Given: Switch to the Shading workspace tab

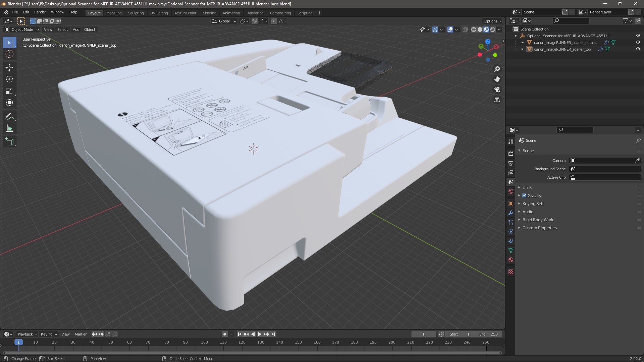Looking at the screenshot, I should point(209,13).
